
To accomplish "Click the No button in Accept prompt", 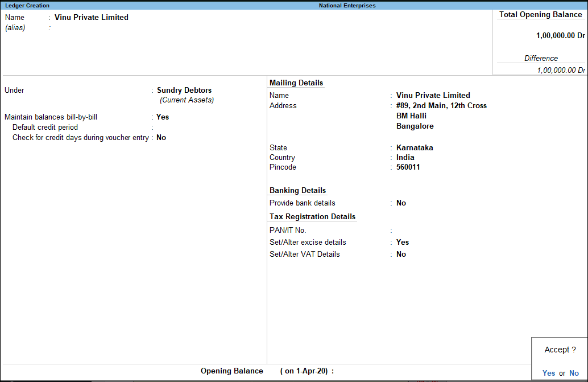I will [574, 373].
